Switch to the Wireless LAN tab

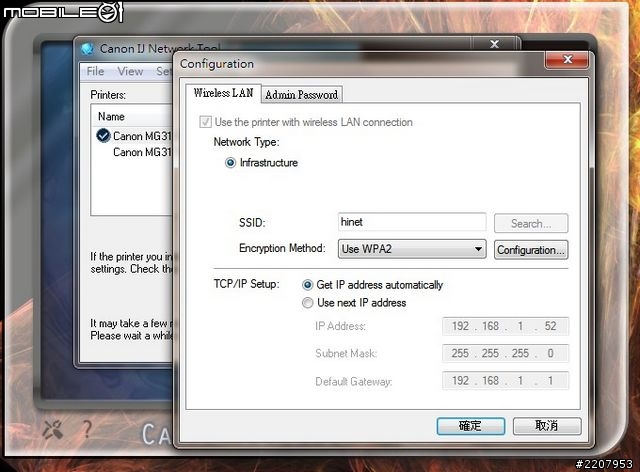[223, 93]
